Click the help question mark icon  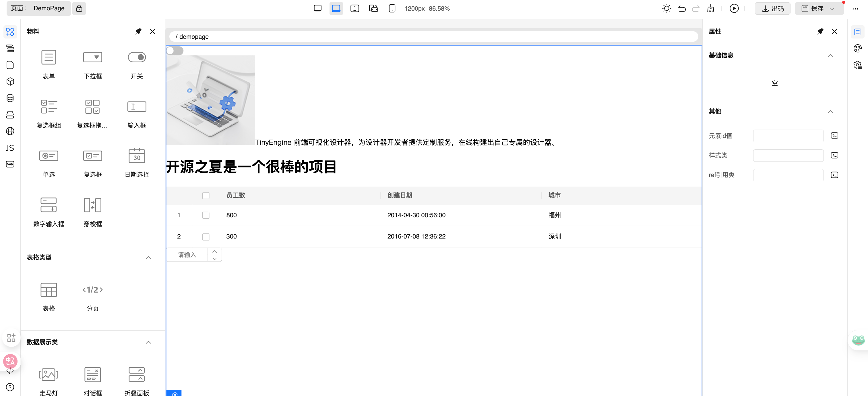click(10, 387)
